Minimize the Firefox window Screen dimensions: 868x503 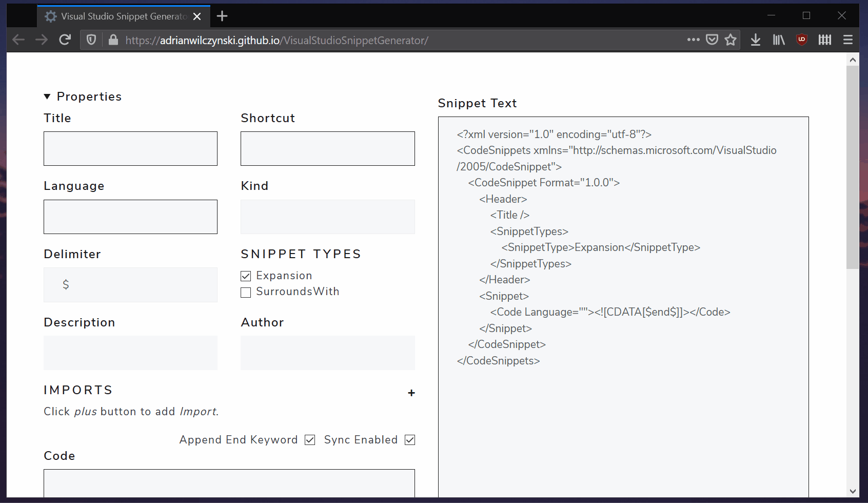pos(771,15)
